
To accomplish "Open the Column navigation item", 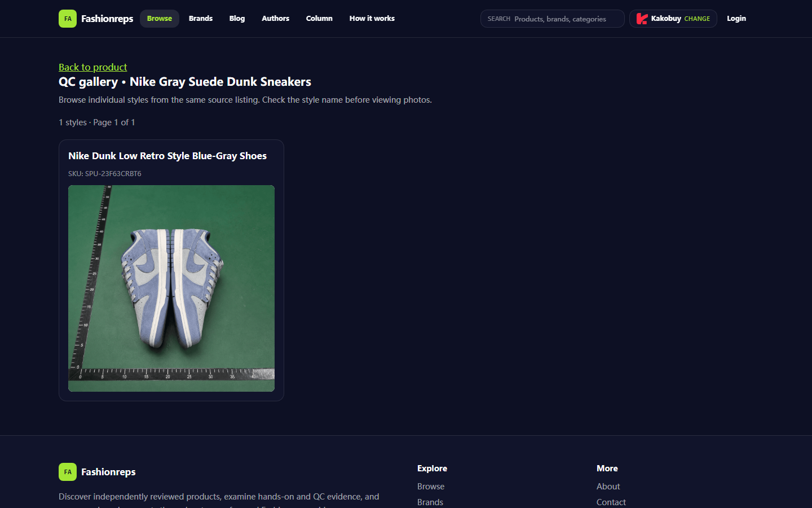I will 319,19.
